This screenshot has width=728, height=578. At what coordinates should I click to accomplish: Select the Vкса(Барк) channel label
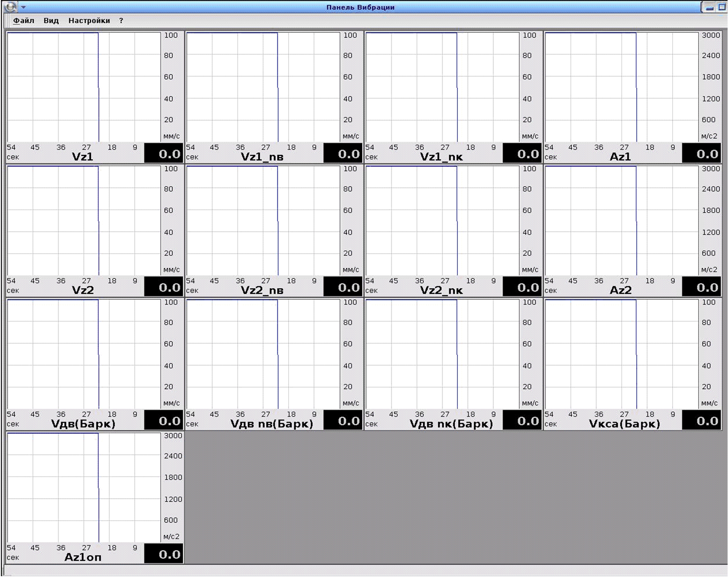pos(624,424)
